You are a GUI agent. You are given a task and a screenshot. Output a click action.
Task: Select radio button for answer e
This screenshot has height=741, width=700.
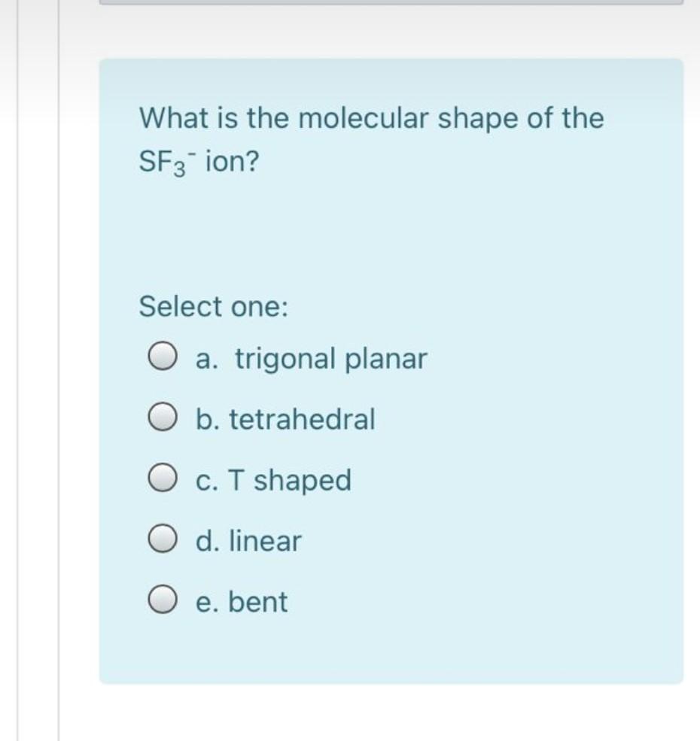(163, 601)
